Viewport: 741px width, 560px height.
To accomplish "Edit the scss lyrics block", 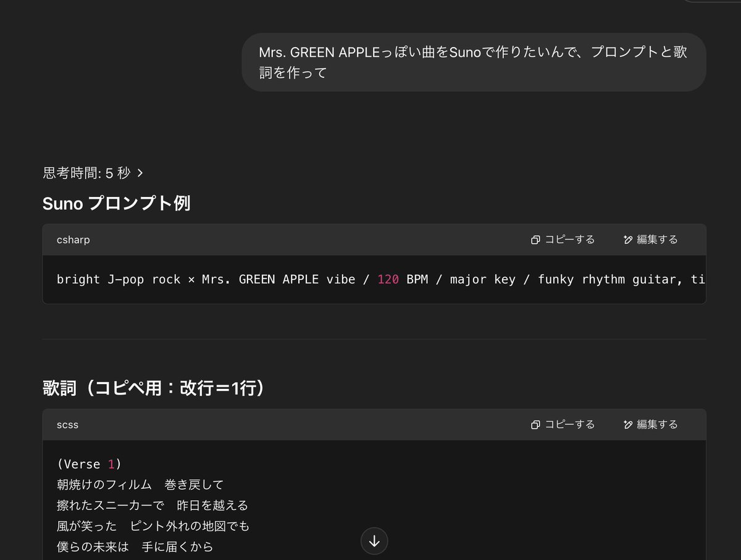I will tap(651, 424).
